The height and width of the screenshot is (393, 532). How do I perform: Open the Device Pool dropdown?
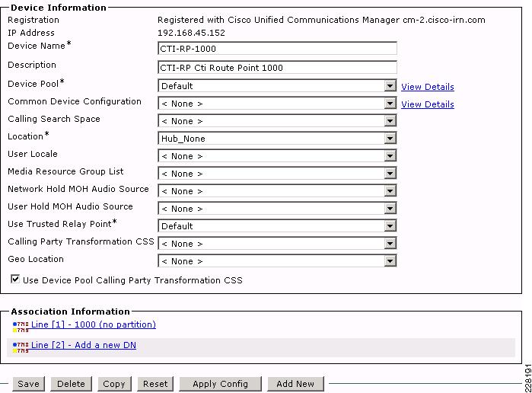tap(277, 86)
